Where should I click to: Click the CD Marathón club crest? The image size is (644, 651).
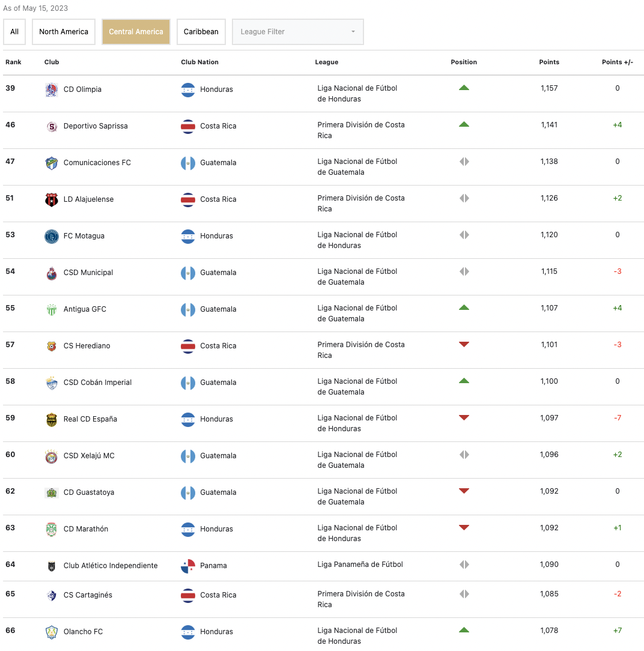click(52, 529)
